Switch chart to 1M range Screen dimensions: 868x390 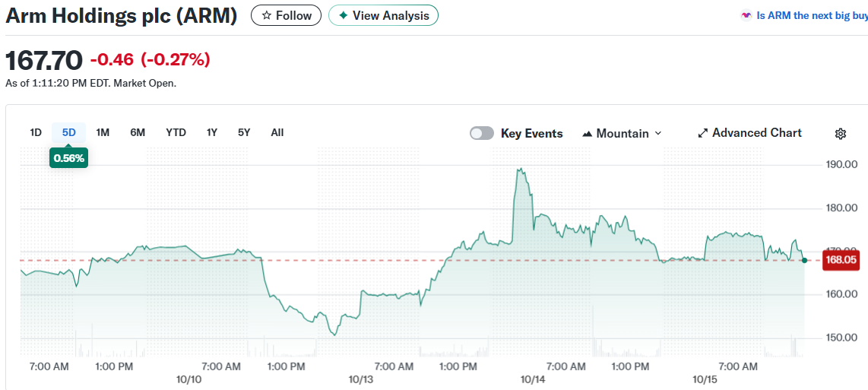coord(103,132)
